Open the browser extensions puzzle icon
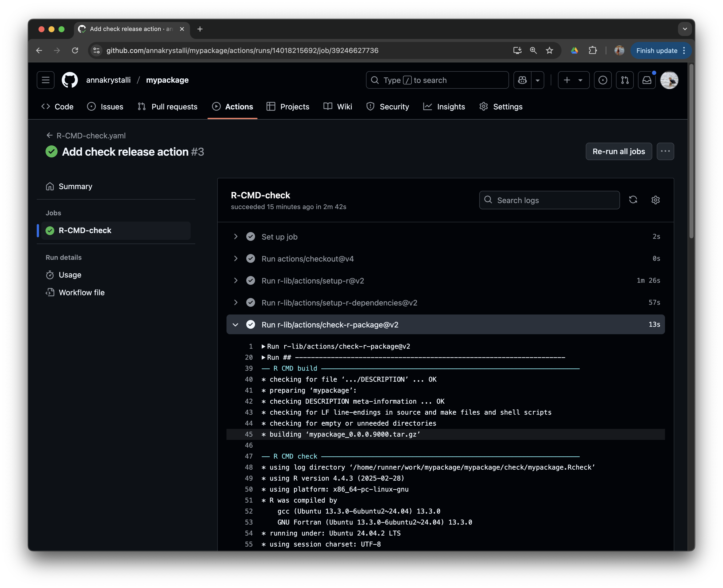723x588 pixels. pos(592,50)
